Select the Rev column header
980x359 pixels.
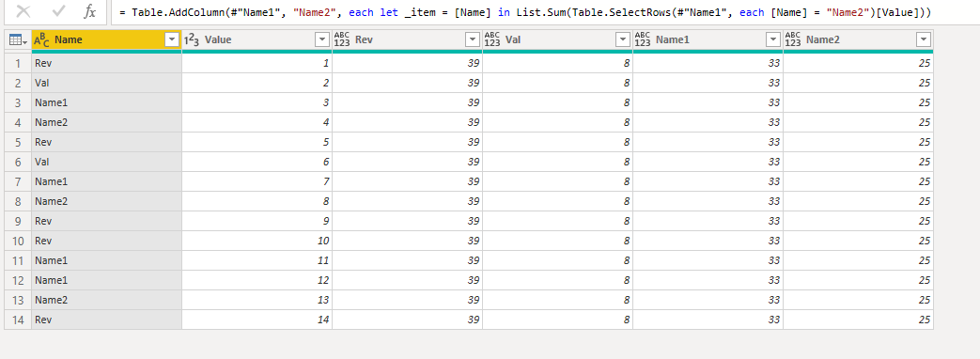[408, 40]
